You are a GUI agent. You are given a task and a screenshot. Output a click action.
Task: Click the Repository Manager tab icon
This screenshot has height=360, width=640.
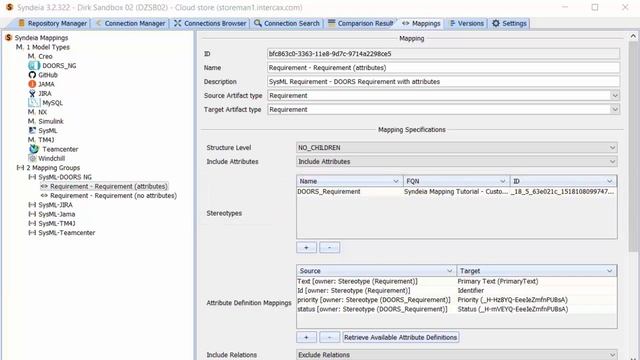pyautogui.click(x=22, y=23)
